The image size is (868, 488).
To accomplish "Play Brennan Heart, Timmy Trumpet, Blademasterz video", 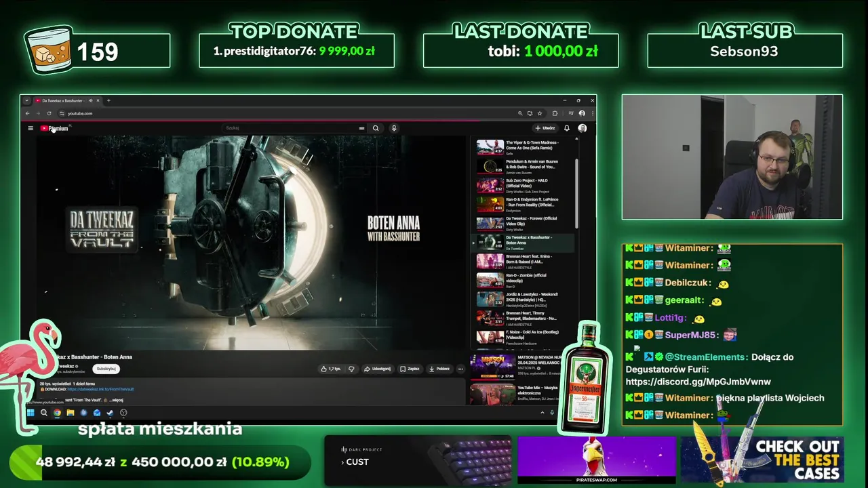I will coord(522,318).
